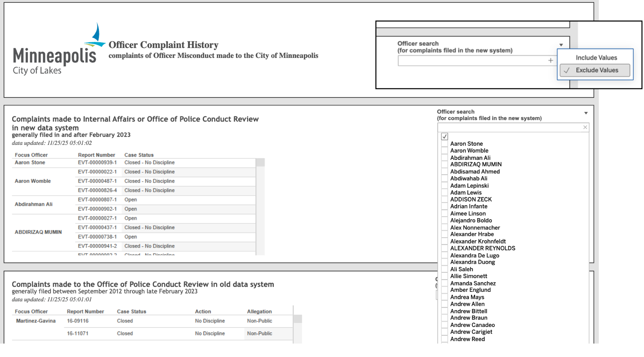Select the Exclude Values menu option
Screen dimensions: 644x357
tap(596, 70)
